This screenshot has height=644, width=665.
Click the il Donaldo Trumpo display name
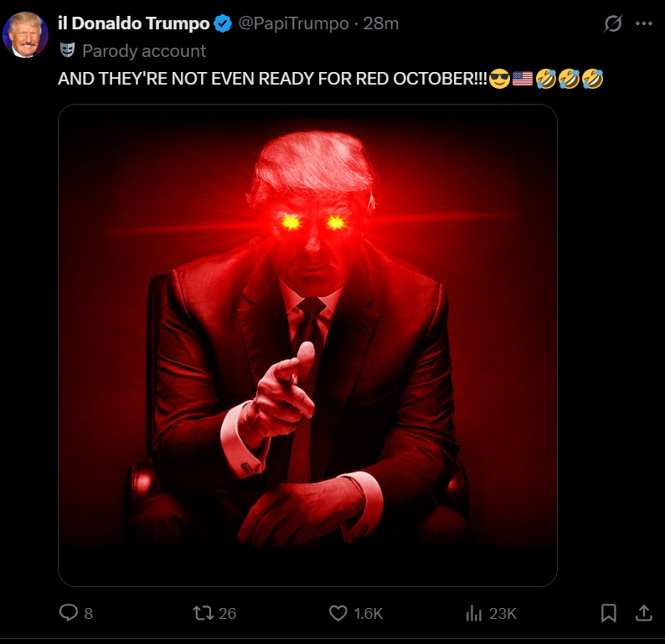pyautogui.click(x=134, y=23)
